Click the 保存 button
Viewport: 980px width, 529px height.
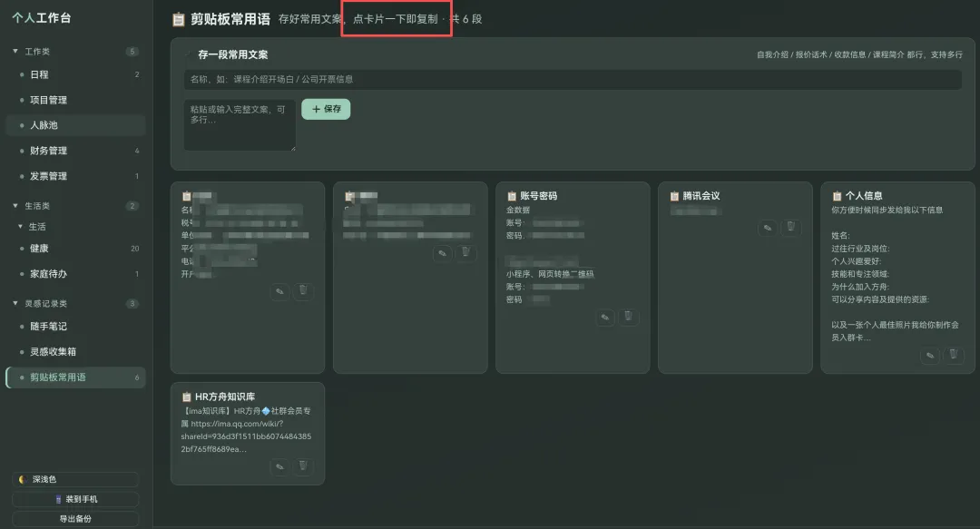pos(326,109)
